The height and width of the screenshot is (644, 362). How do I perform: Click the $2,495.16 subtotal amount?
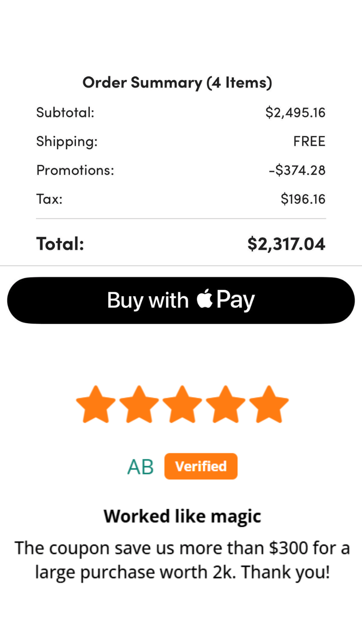tap(295, 112)
